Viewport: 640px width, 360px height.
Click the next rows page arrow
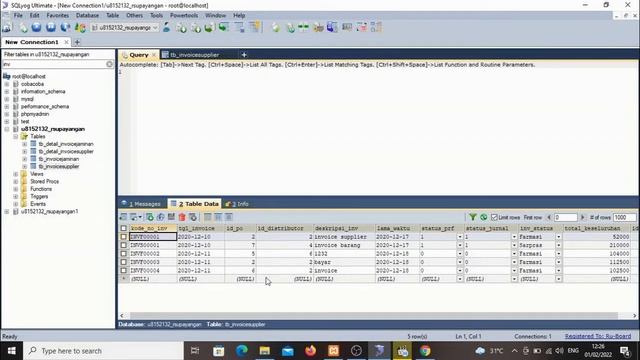click(x=582, y=218)
